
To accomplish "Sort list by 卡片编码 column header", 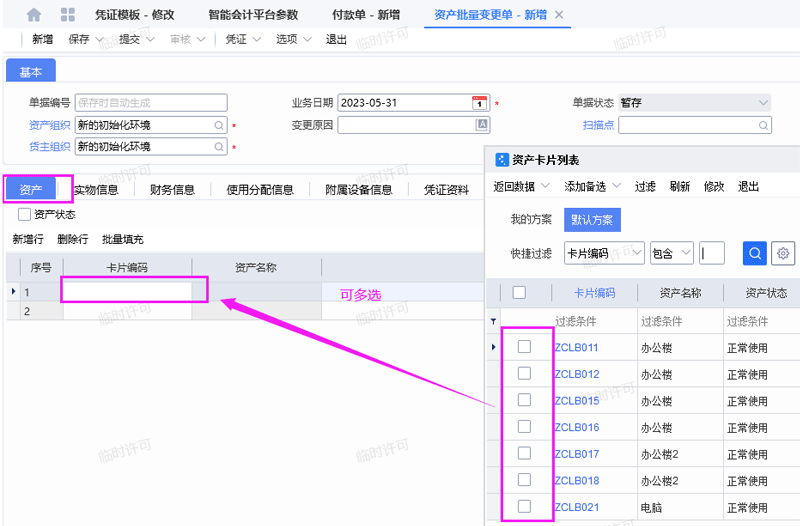I will click(594, 293).
